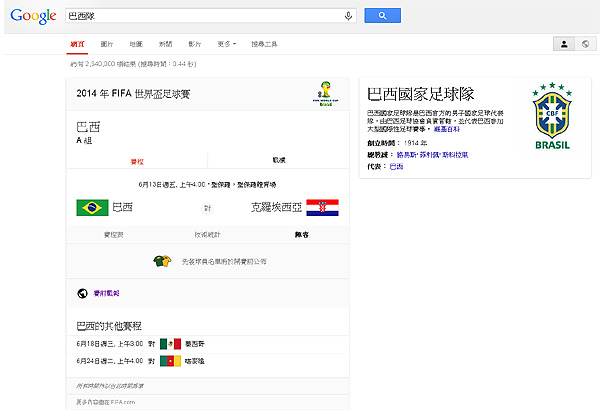This screenshot has width=600, height=410.
Task: Click the FIFA World Cup 2014 logo
Action: pyautogui.click(x=325, y=93)
